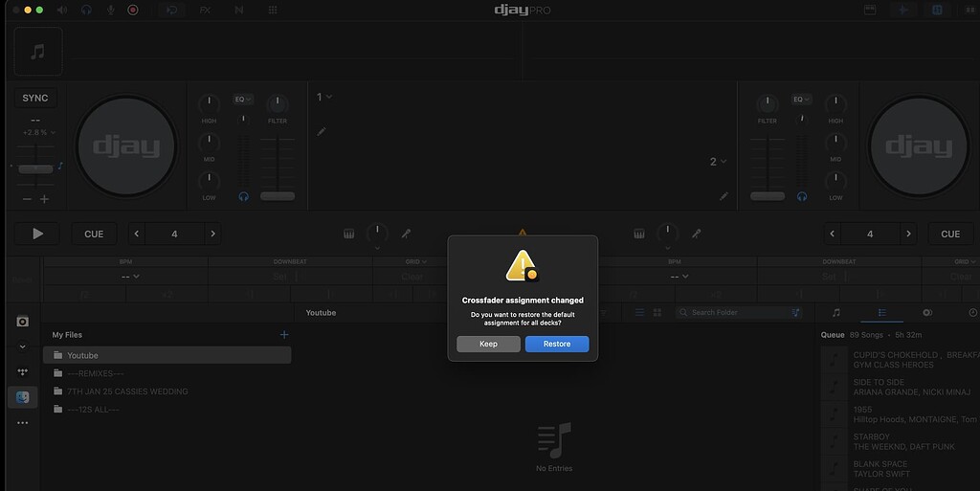The image size is (980, 491).
Task: Add a new folder with the plus icon
Action: click(x=283, y=335)
